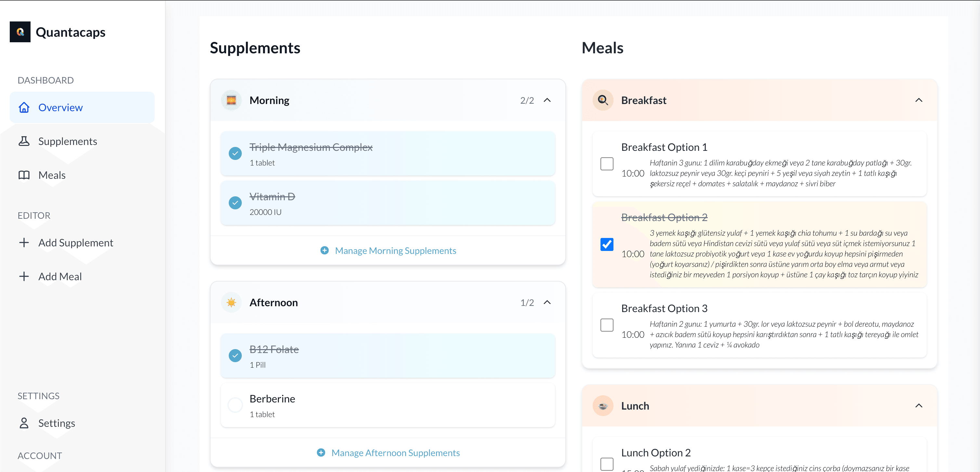This screenshot has height=472, width=980.
Task: Click the book icon next to Meals
Action: coord(24,175)
